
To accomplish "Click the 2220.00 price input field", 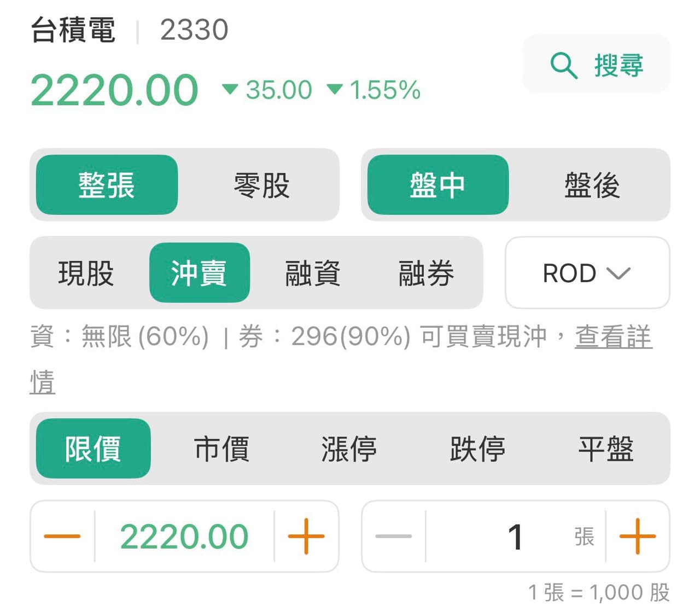I will pos(184,536).
